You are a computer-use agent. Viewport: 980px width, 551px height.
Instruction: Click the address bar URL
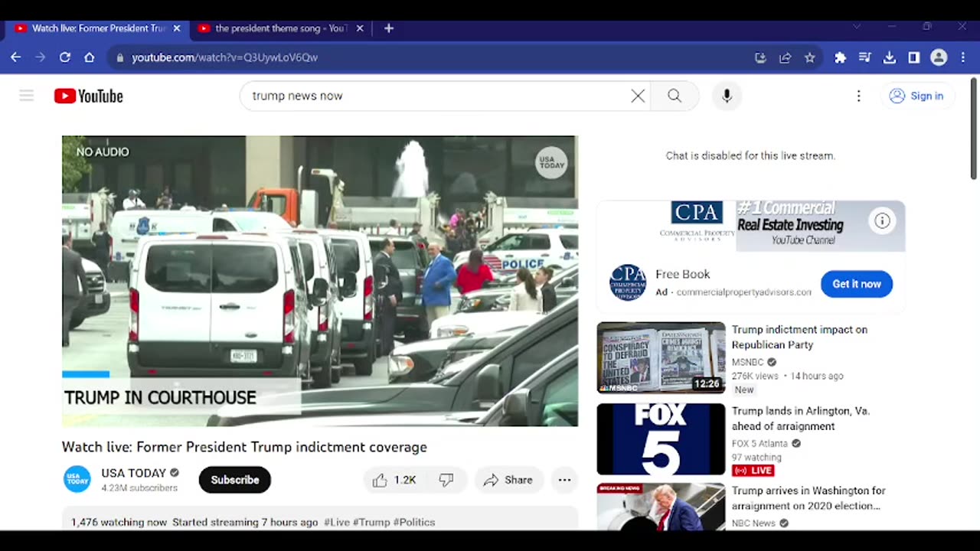pos(224,57)
